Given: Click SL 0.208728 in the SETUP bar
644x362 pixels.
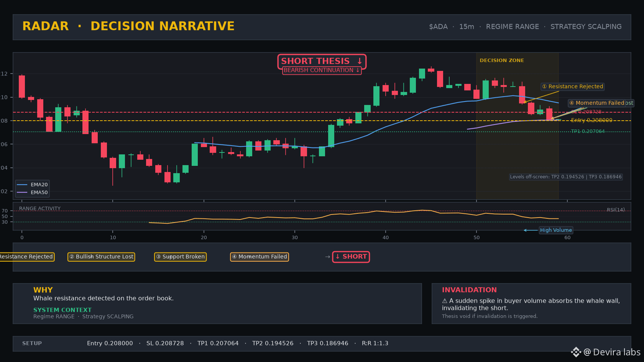Looking at the screenshot, I should tap(165, 344).
